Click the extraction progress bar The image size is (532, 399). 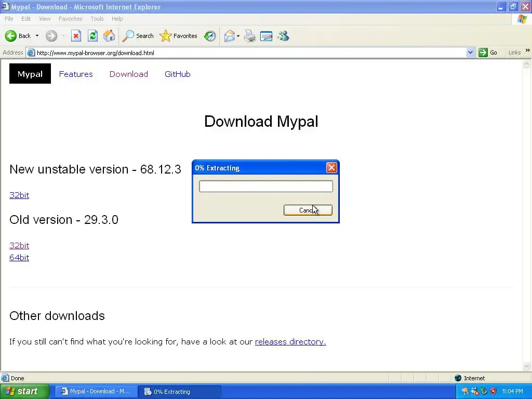pyautogui.click(x=265, y=187)
